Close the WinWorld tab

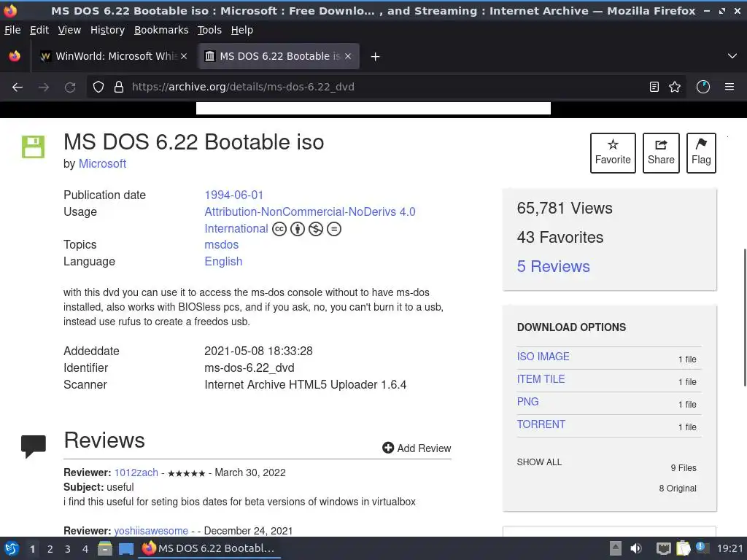click(184, 56)
